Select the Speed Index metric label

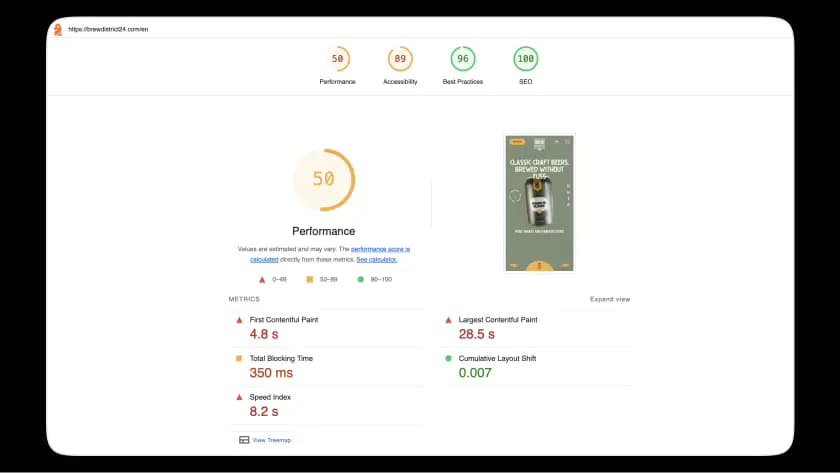[x=270, y=397]
